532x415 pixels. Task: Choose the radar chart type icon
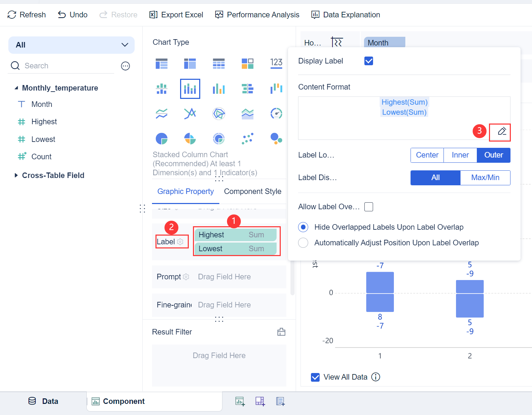[x=219, y=113]
